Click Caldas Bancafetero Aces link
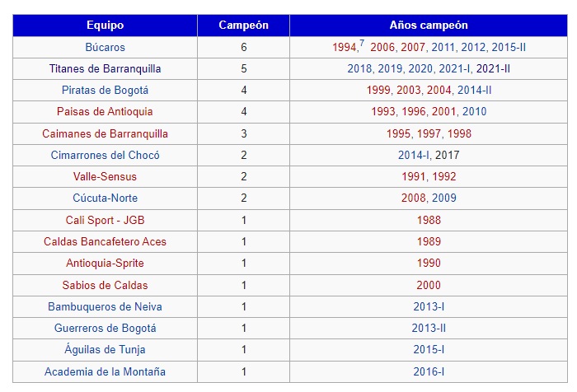 click(x=106, y=241)
